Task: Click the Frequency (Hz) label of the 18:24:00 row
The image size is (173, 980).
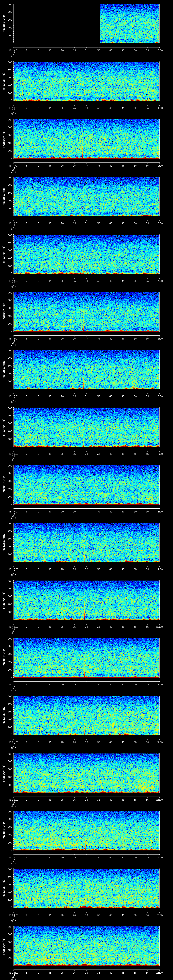Action: [x=4, y=888]
